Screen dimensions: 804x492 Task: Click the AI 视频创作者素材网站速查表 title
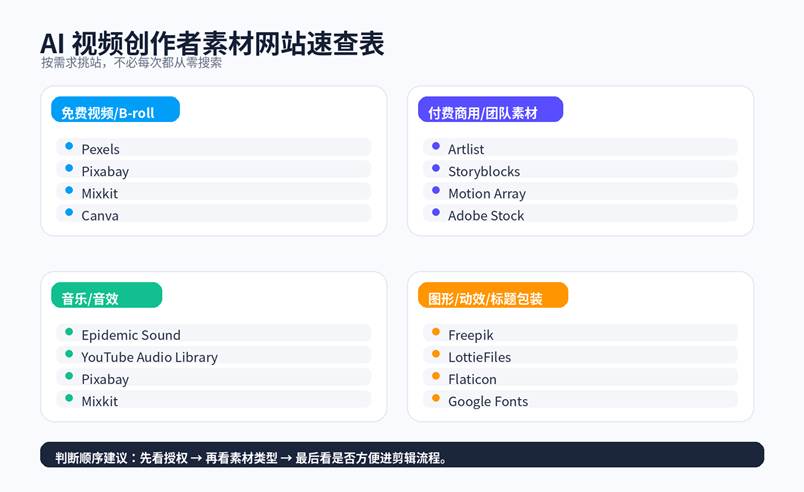pyautogui.click(x=212, y=43)
